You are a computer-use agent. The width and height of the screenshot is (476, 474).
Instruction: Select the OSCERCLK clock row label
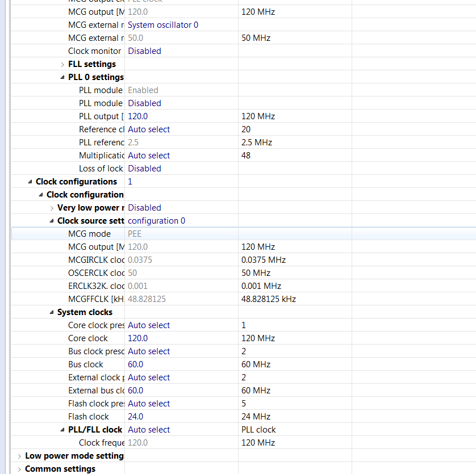pyautogui.click(x=96, y=273)
